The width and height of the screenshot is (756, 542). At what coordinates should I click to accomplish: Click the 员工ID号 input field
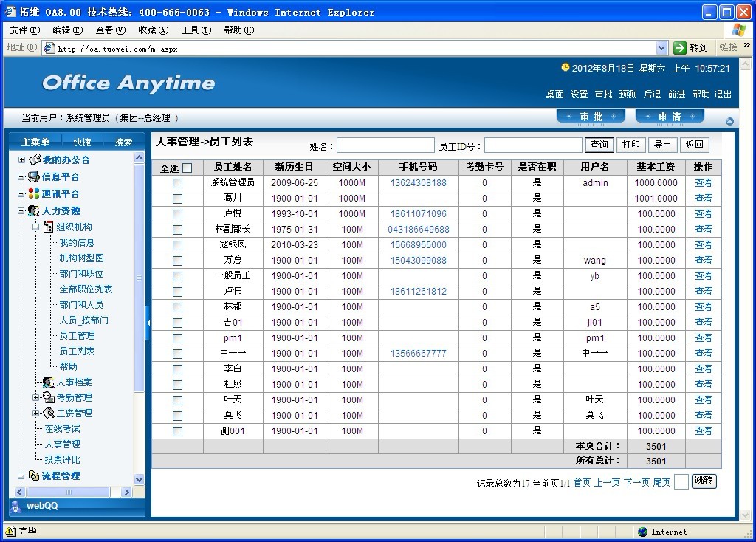[x=533, y=145]
